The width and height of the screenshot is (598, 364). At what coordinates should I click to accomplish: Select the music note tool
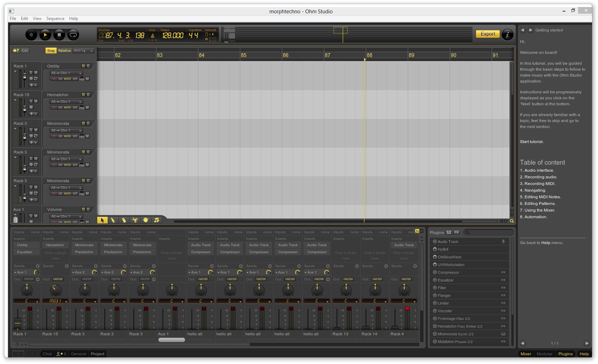point(156,220)
